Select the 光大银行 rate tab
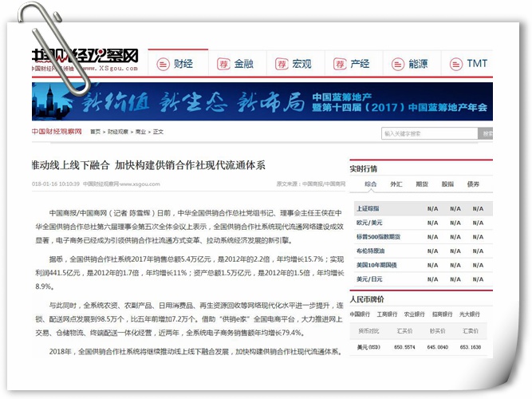Screen dimensions: 532x399 (470, 314)
